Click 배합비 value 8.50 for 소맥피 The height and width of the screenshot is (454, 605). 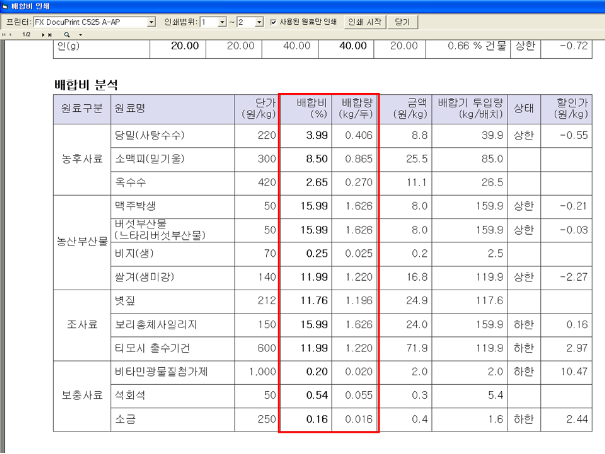point(317,159)
